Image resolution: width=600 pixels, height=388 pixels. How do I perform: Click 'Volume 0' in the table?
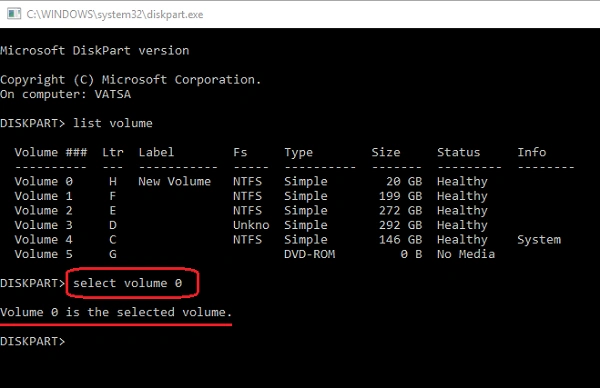pyautogui.click(x=43, y=181)
